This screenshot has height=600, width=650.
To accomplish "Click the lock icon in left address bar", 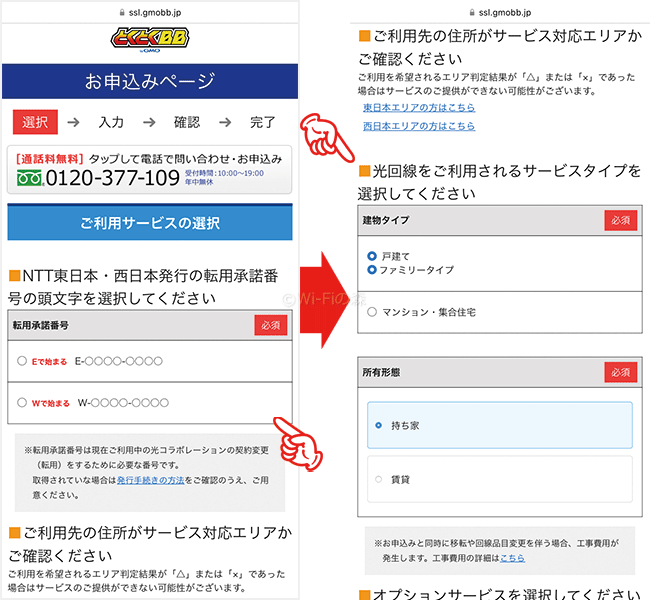I will click(122, 13).
